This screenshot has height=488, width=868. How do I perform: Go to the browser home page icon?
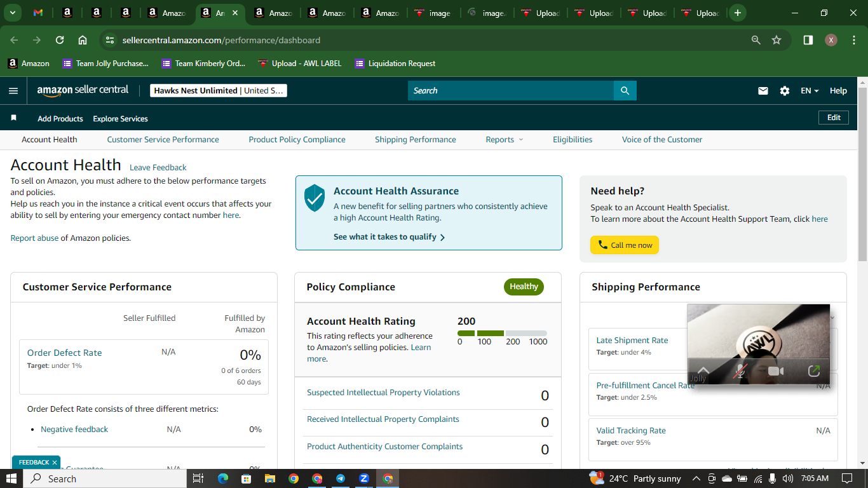[83, 40]
